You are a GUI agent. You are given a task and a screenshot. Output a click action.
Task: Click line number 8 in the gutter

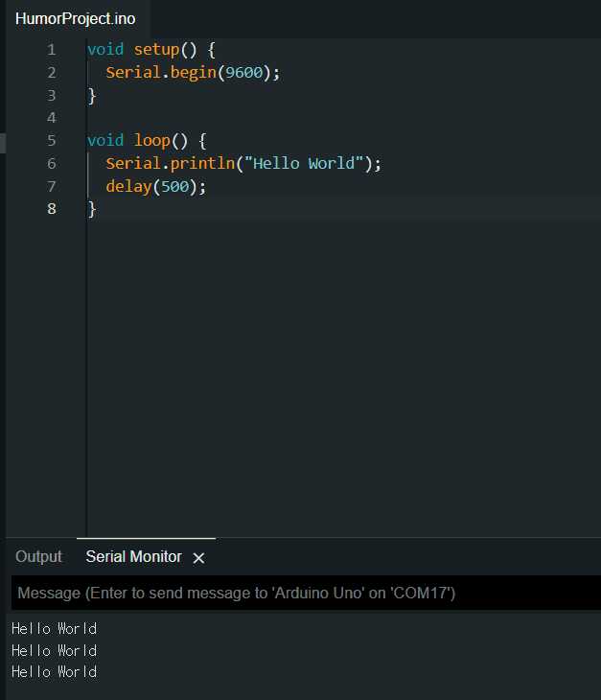tap(51, 209)
